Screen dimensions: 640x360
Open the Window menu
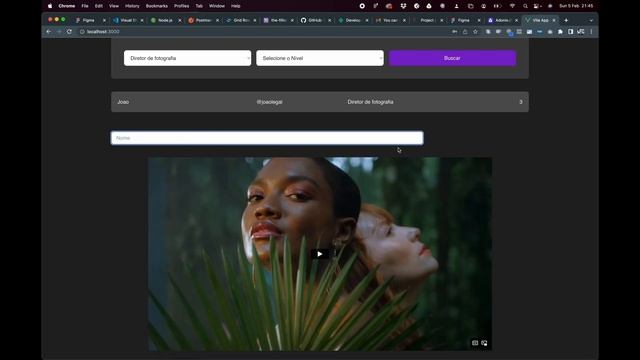pyautogui.click(x=217, y=6)
